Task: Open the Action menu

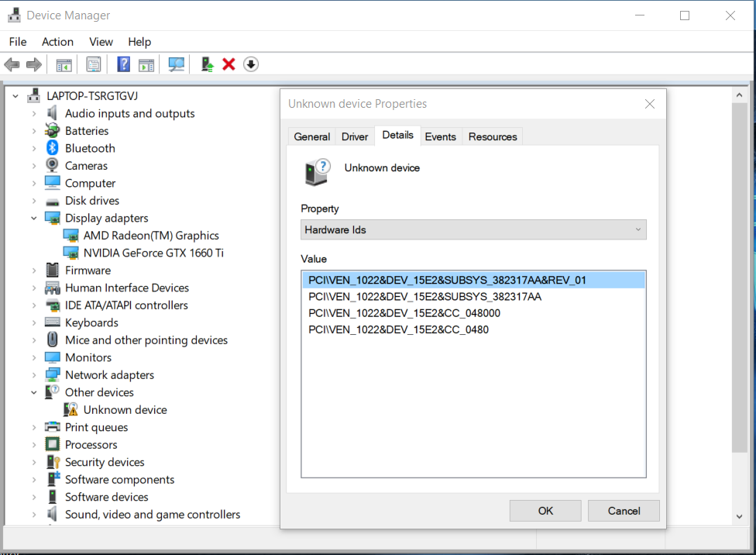Action: click(57, 42)
